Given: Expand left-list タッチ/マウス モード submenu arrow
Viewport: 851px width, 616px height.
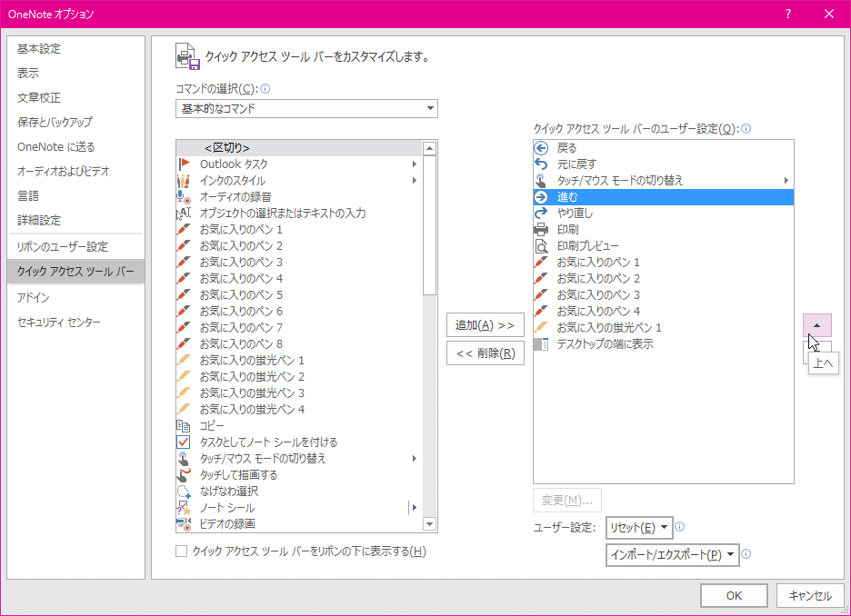Looking at the screenshot, I should coord(414,458).
